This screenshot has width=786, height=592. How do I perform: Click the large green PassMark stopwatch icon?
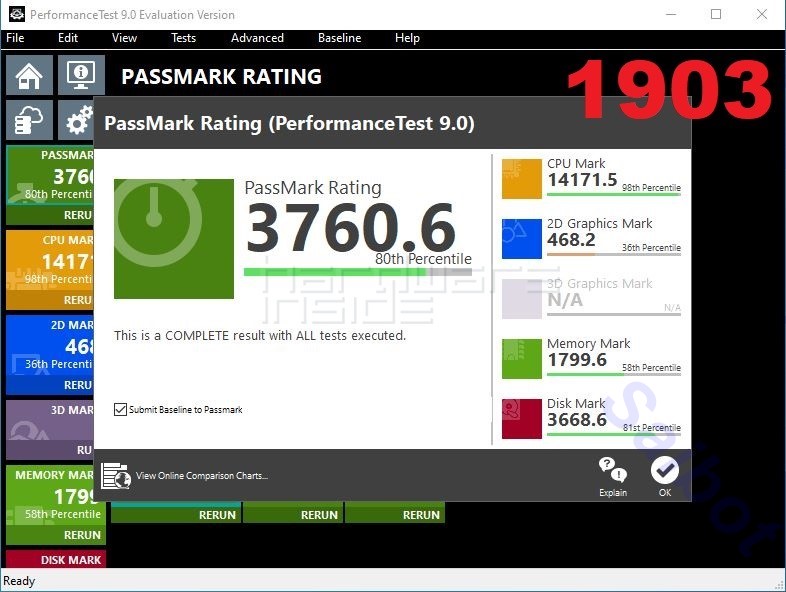point(173,238)
